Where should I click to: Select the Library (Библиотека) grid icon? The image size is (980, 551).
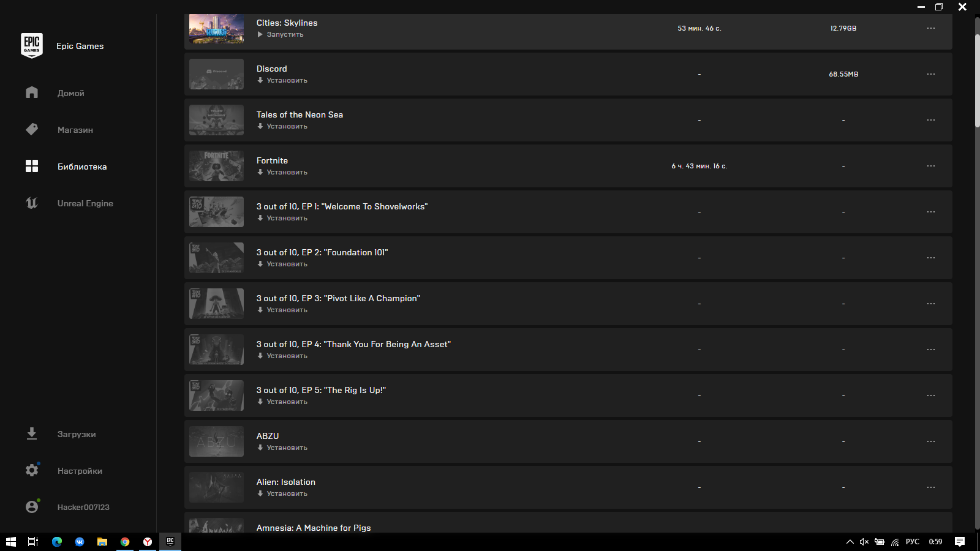(x=32, y=166)
